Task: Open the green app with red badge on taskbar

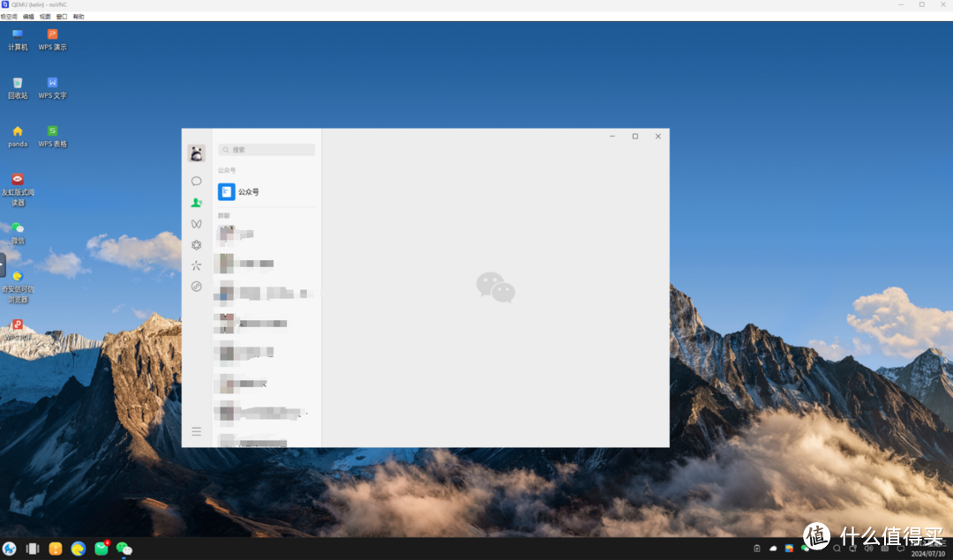Action: (101, 549)
